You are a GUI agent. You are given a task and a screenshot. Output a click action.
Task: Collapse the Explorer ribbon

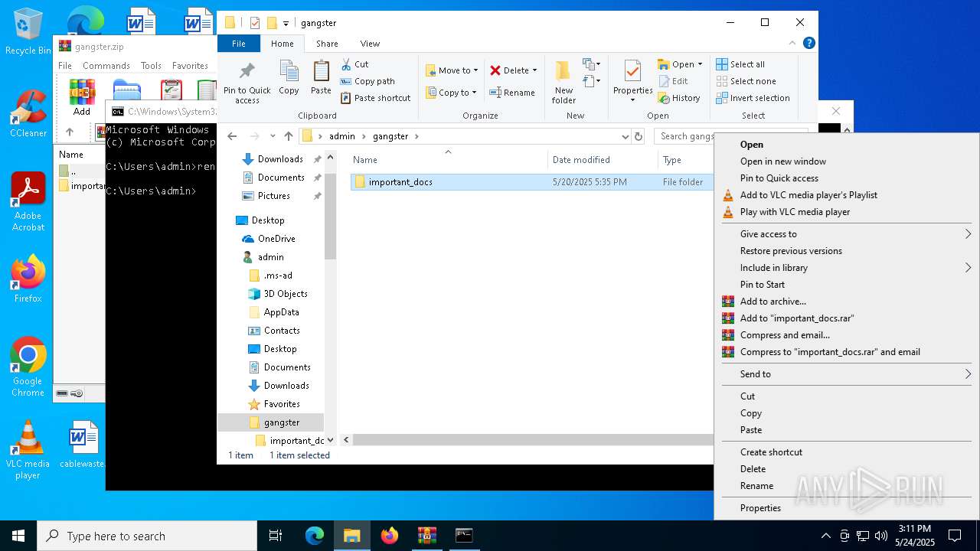pos(793,44)
